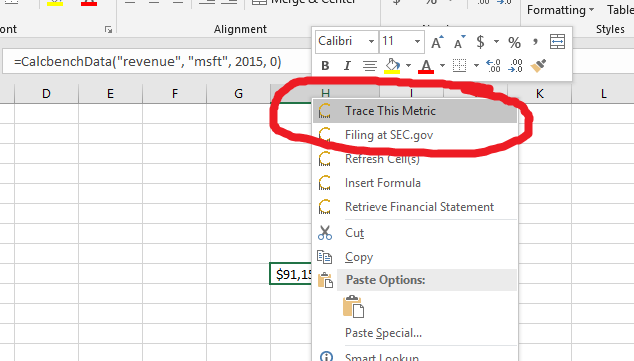The height and width of the screenshot is (361, 634).
Task: Choose Copy from the context menu
Action: click(415, 257)
